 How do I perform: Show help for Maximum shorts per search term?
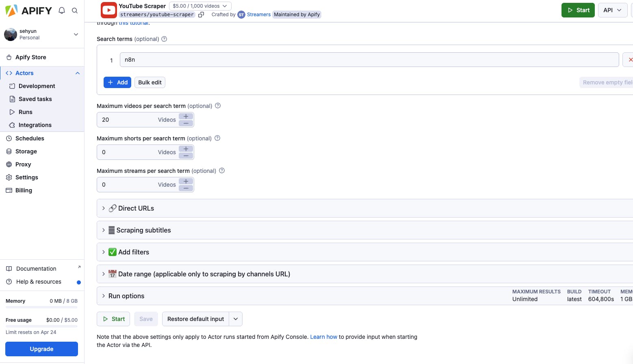click(x=217, y=138)
